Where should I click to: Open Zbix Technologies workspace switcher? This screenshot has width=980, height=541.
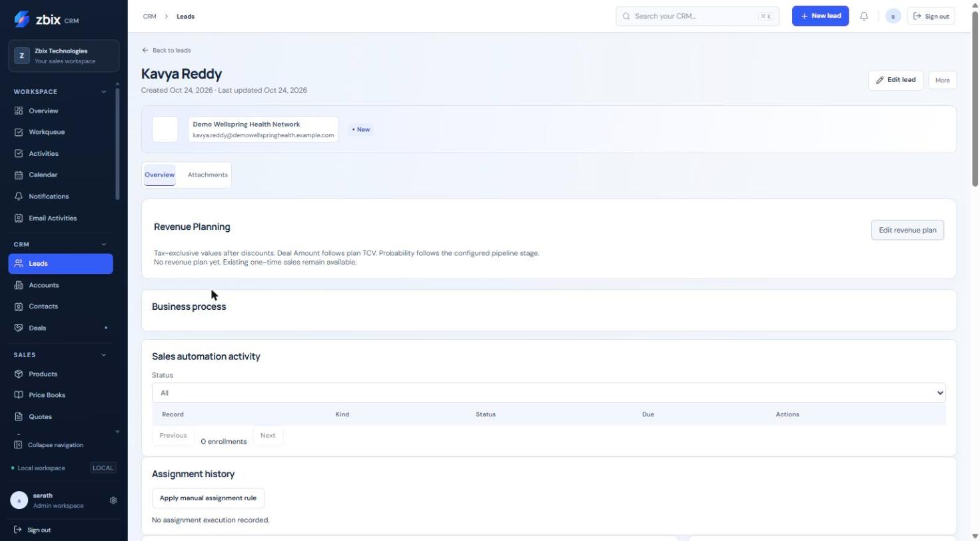click(64, 56)
